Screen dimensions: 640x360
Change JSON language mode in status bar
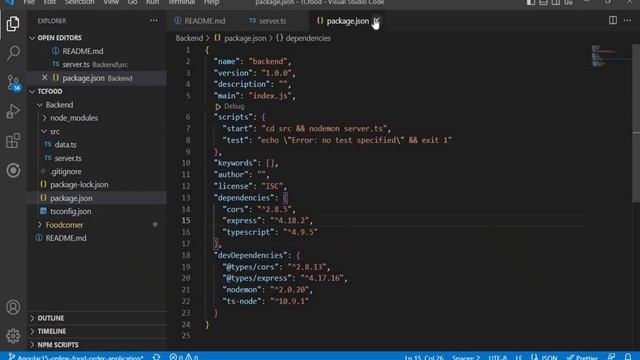tap(549, 357)
